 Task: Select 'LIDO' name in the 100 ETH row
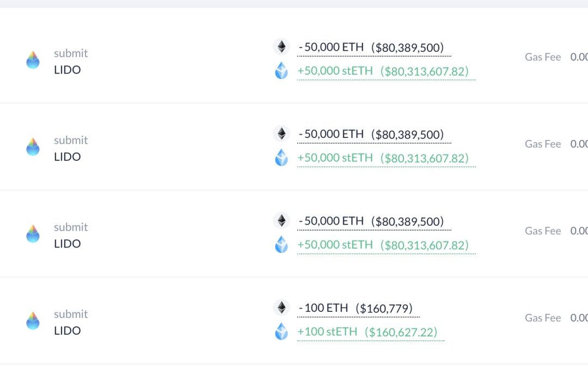[68, 330]
